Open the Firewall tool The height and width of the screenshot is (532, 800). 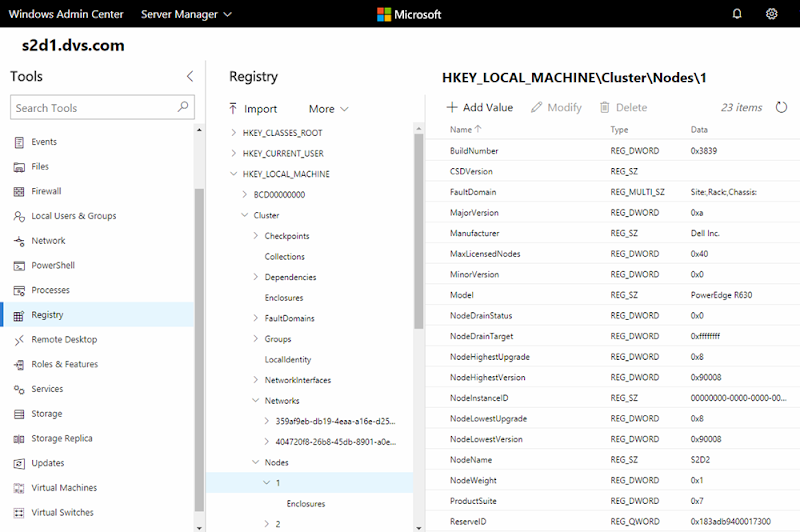click(x=98, y=192)
